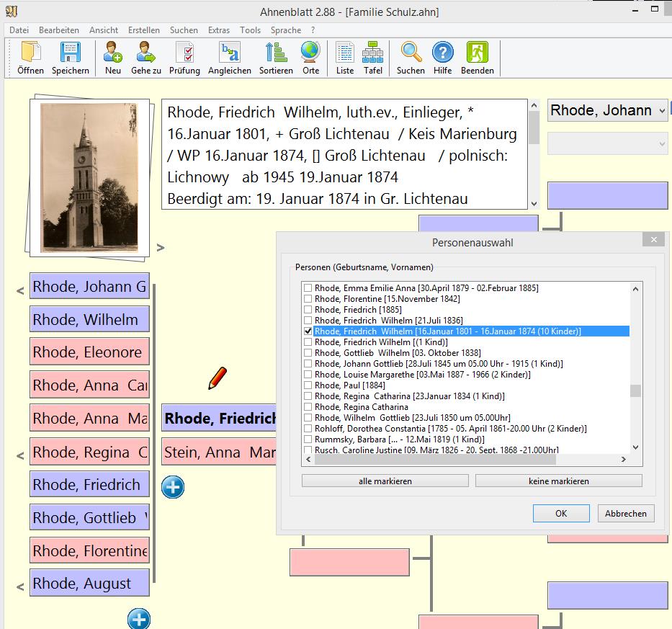This screenshot has width=672, height=629.
Task: Click the Neu person icon
Action: tap(112, 53)
